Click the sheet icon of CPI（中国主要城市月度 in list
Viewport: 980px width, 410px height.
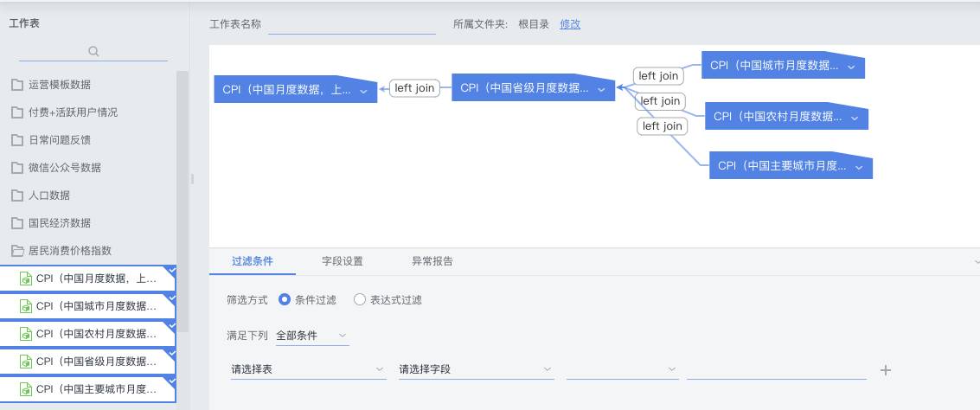[x=26, y=389]
